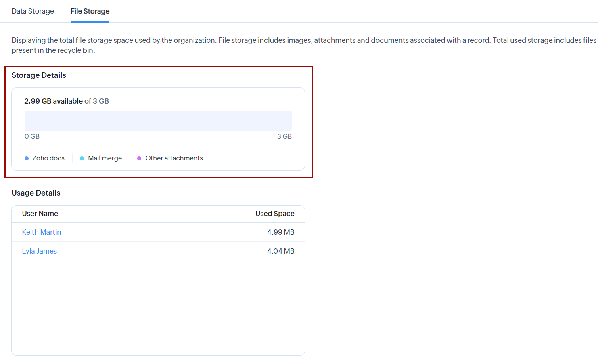Select the Mail merge legend label
598x364 pixels.
click(105, 158)
